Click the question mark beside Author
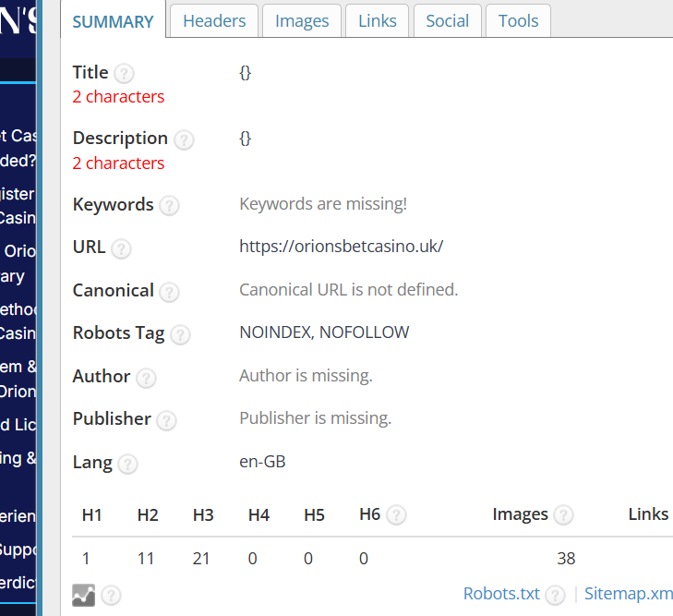This screenshot has width=673, height=616. click(146, 377)
